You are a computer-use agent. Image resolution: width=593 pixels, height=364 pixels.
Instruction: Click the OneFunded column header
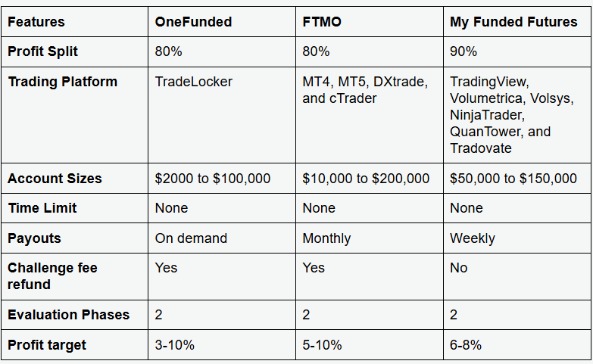click(x=193, y=22)
